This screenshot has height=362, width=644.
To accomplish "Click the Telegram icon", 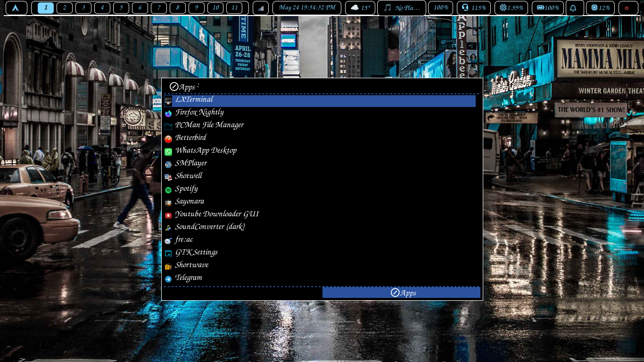I will [x=168, y=279].
